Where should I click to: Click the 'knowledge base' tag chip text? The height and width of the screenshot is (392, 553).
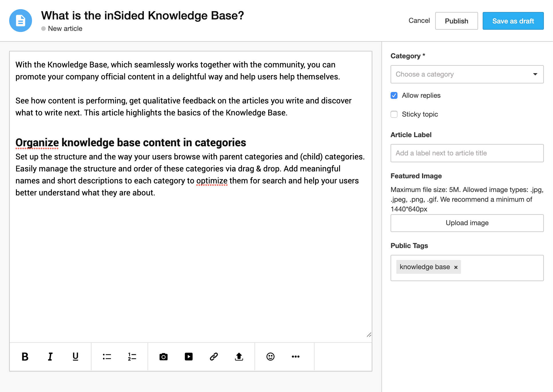[x=425, y=267]
